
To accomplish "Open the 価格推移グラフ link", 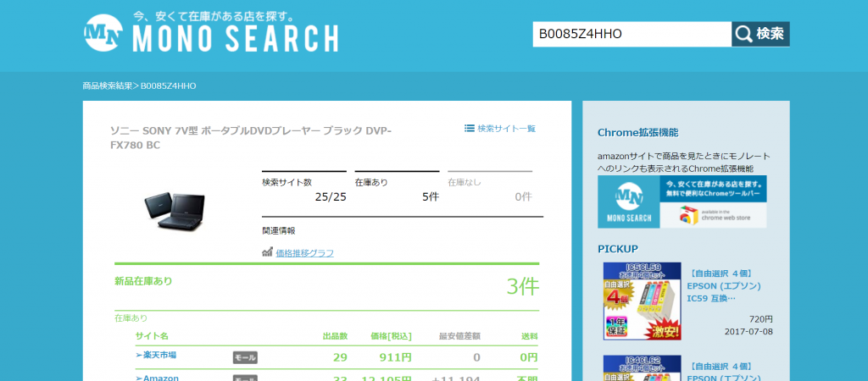I will 304,252.
